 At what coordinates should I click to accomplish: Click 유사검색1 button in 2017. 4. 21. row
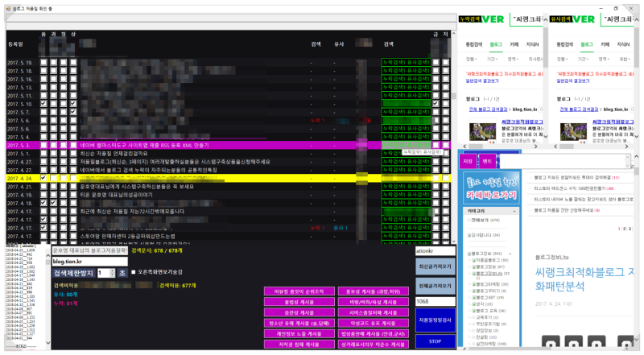click(419, 187)
